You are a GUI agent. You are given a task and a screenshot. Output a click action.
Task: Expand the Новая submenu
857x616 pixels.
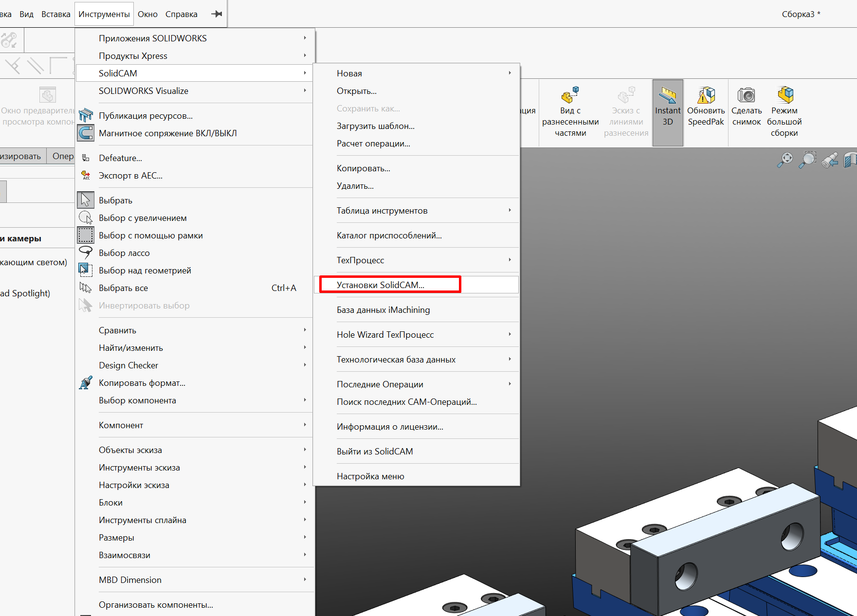(x=417, y=73)
